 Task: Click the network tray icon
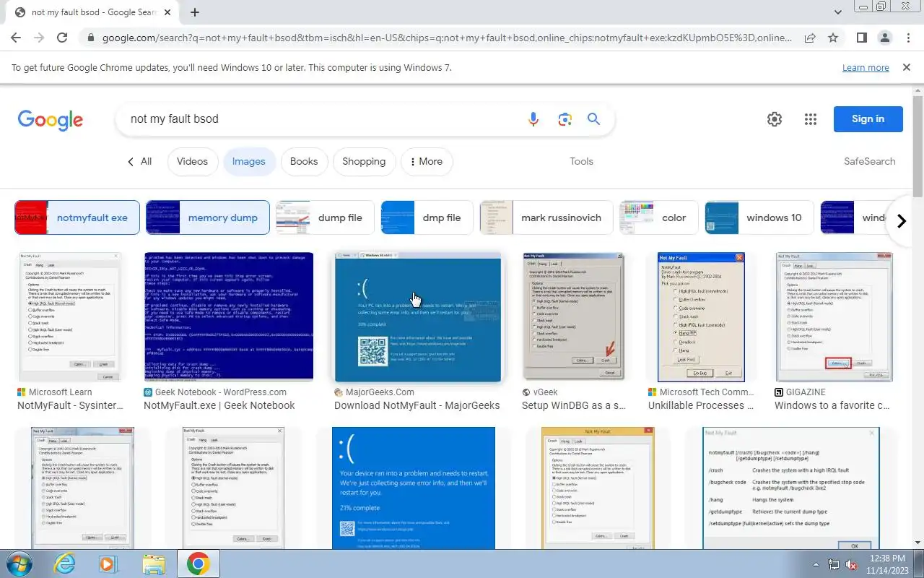[834, 564]
